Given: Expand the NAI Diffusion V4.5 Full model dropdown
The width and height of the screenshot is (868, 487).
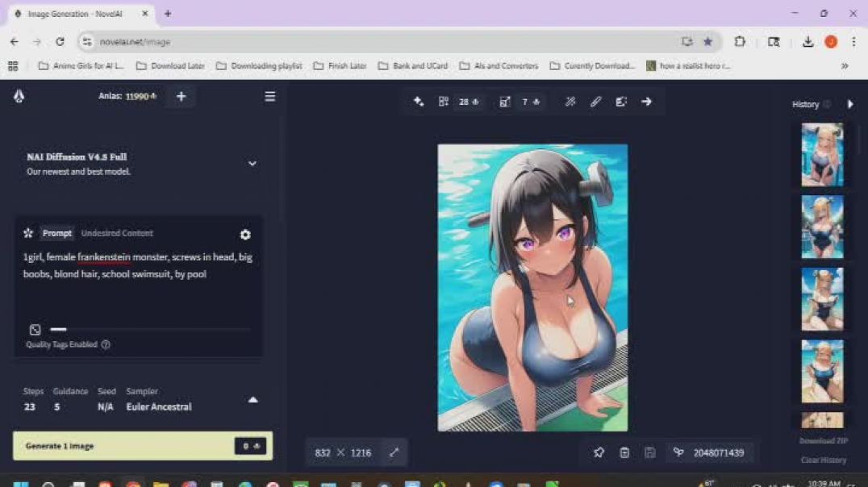Looking at the screenshot, I should (x=252, y=164).
